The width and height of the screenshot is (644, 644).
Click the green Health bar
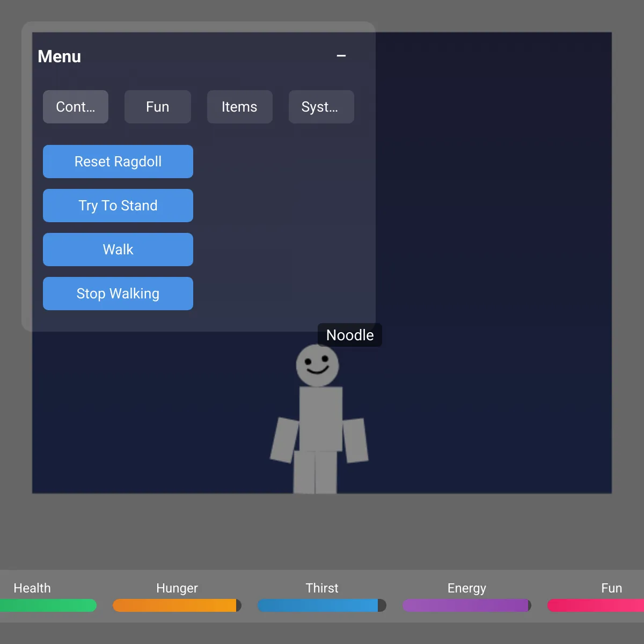48,605
